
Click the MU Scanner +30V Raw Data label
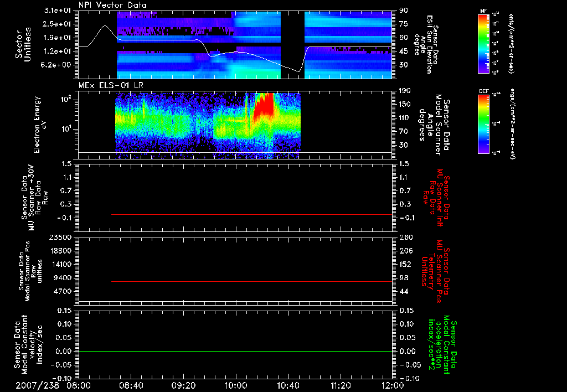[x=34, y=198]
